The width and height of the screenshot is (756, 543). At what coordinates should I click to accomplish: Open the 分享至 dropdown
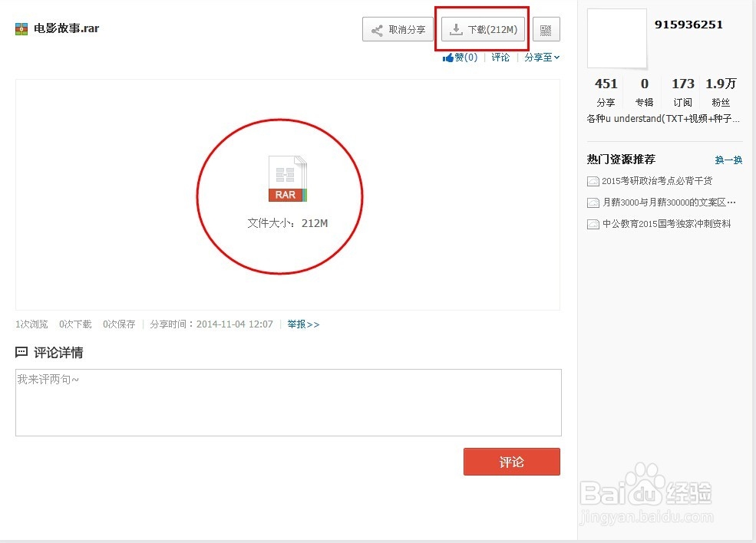(542, 58)
